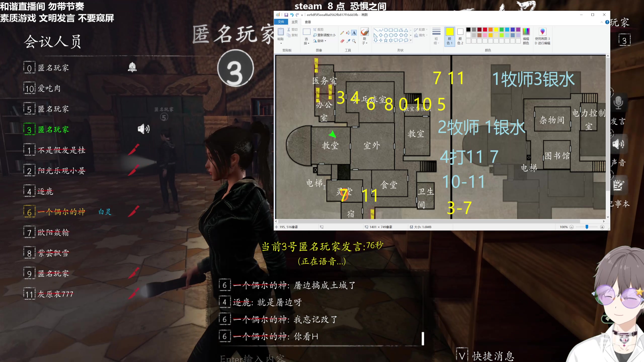Select the Magnifier tool in Paint
This screenshot has width=644, height=362.
click(x=354, y=41)
